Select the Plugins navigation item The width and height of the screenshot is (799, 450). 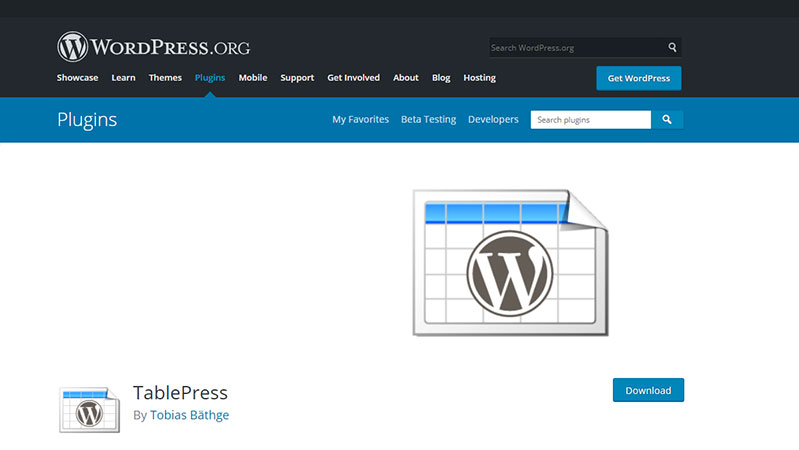(x=210, y=77)
